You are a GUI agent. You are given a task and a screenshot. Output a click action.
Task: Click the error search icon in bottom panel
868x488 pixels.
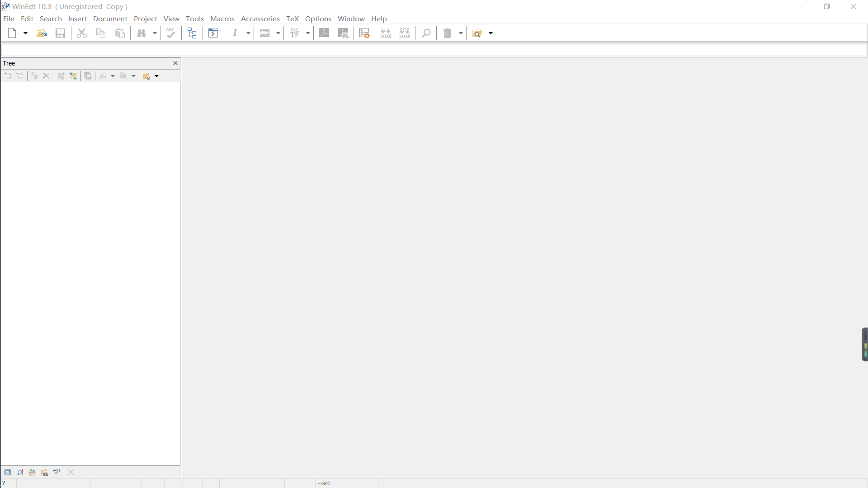click(x=20, y=472)
